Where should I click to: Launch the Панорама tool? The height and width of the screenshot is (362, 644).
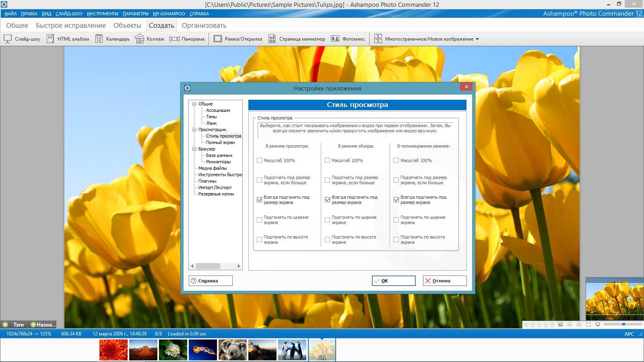coord(187,39)
